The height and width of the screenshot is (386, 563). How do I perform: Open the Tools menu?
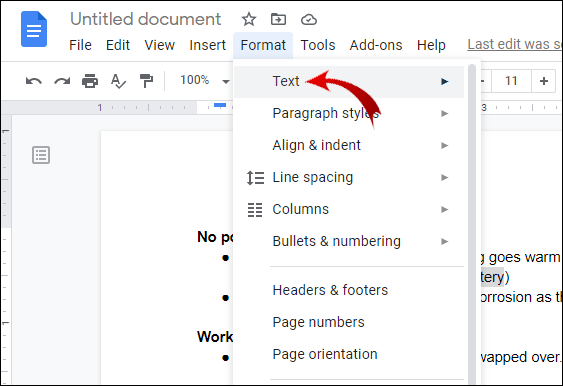pos(318,45)
